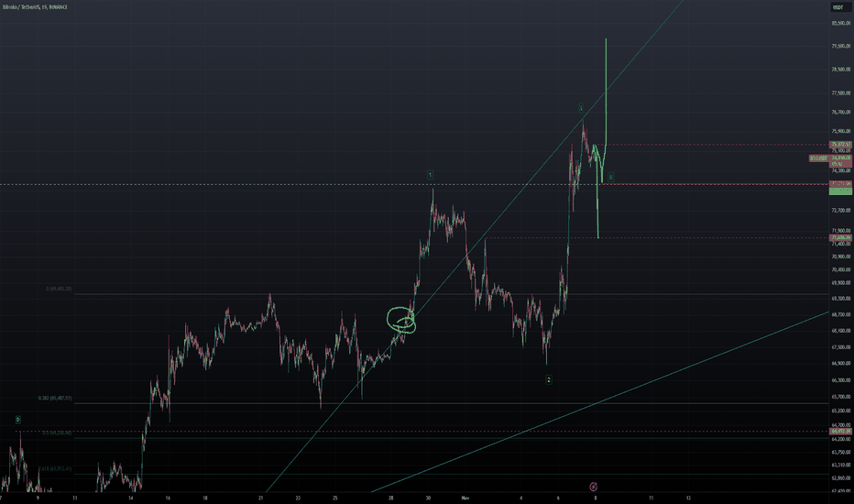Click the '21' date on the time axis
The height and width of the screenshot is (504, 854).
(261, 498)
